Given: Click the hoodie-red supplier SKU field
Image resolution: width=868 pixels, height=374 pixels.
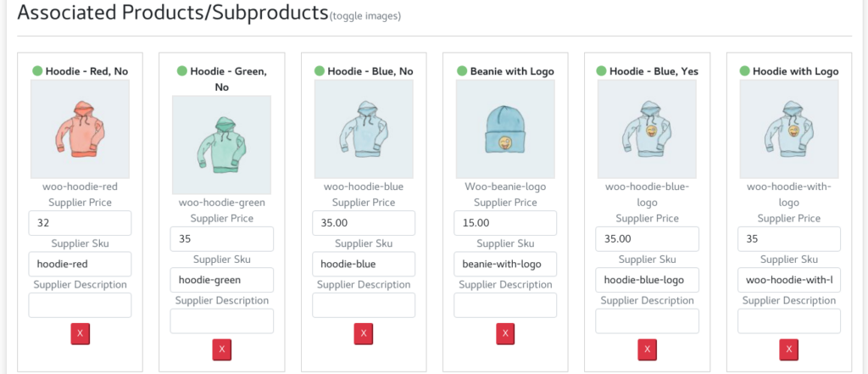Looking at the screenshot, I should point(81,264).
